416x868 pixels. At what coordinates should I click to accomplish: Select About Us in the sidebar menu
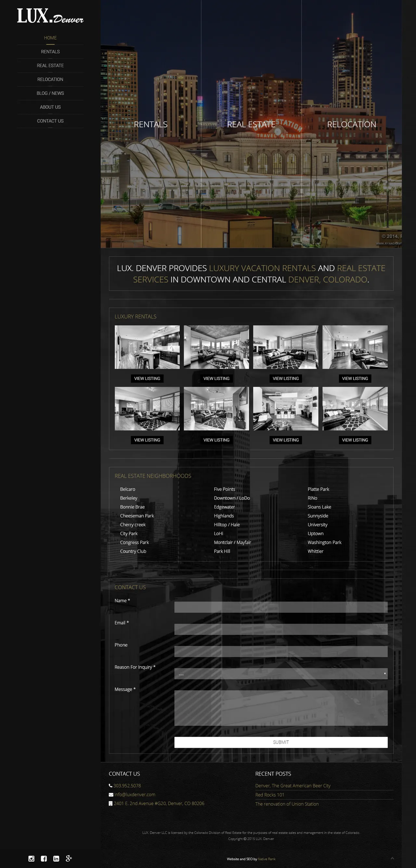50,107
